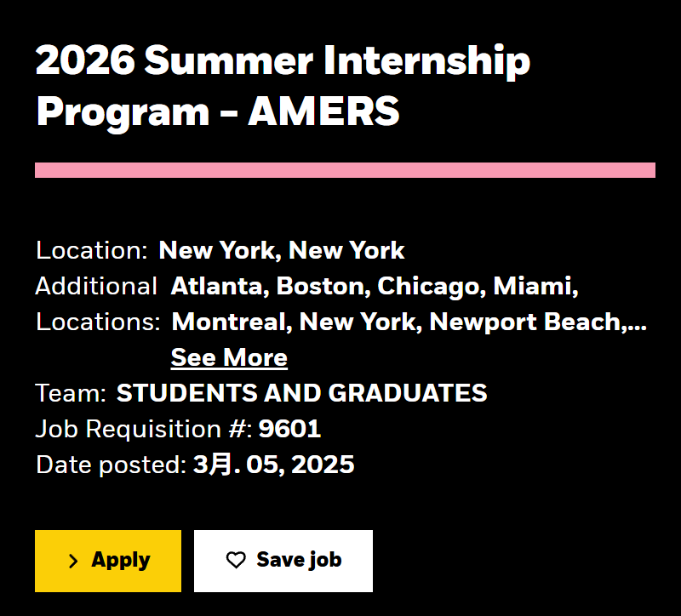Click the heart icon beside Save job
681x616 pixels.
[x=236, y=560]
